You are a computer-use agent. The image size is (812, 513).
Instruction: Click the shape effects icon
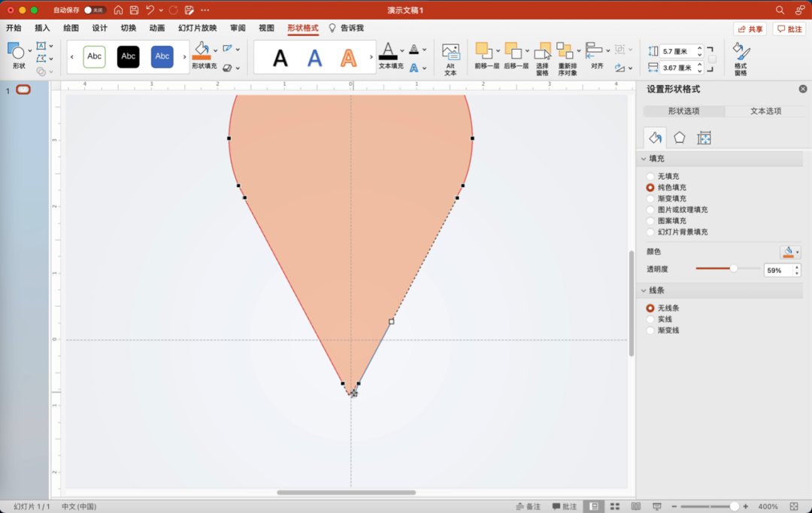(x=227, y=68)
